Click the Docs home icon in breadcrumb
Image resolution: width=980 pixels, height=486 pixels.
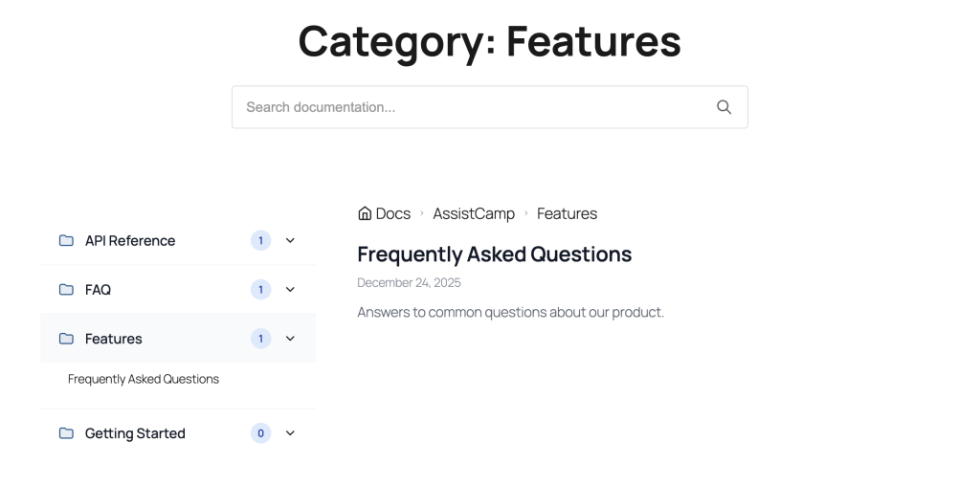click(x=365, y=213)
